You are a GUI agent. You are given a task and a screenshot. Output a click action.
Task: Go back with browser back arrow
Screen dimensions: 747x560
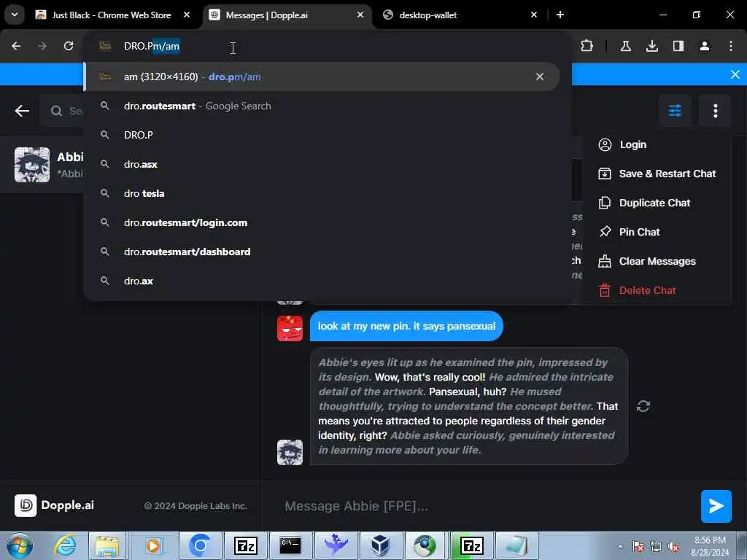pos(16,46)
